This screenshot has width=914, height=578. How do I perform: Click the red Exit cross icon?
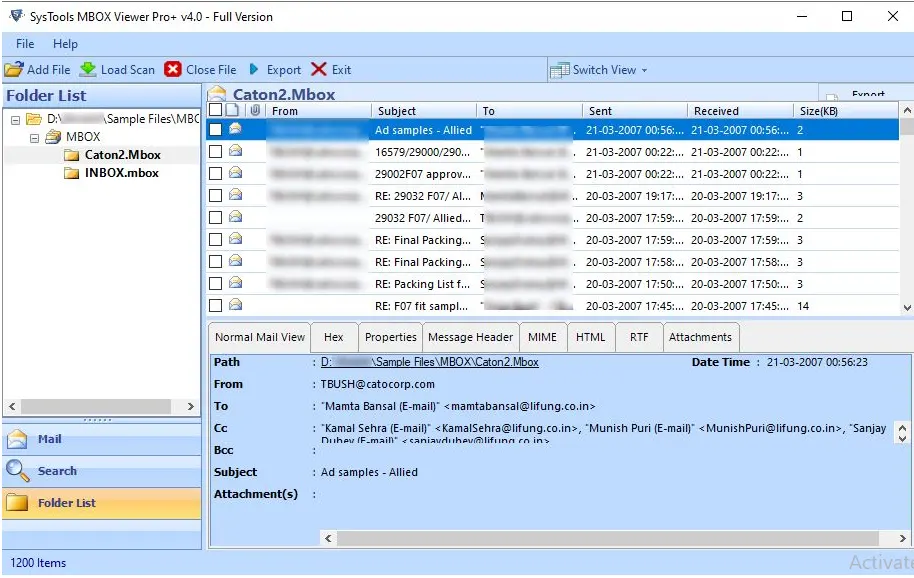(319, 69)
